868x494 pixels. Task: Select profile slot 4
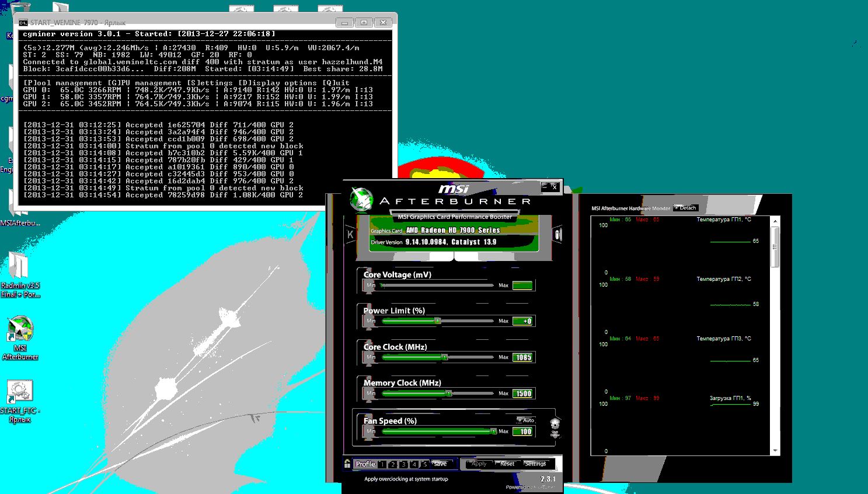tap(414, 464)
